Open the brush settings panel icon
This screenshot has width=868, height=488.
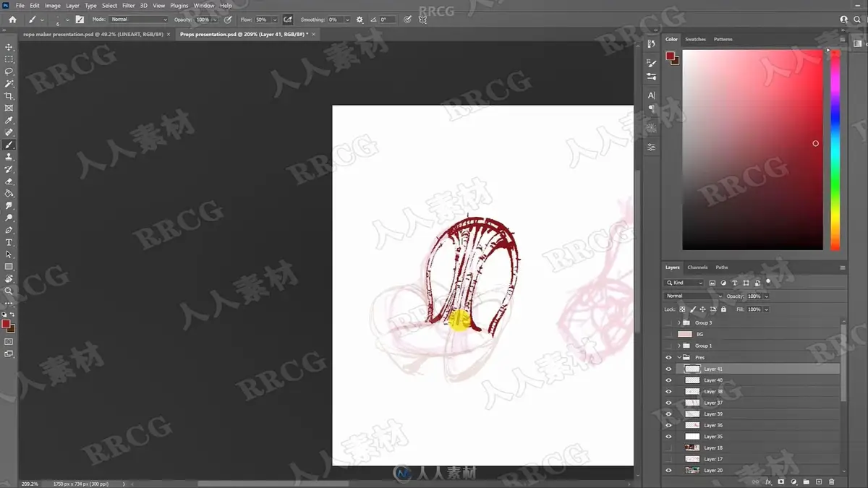pos(80,20)
